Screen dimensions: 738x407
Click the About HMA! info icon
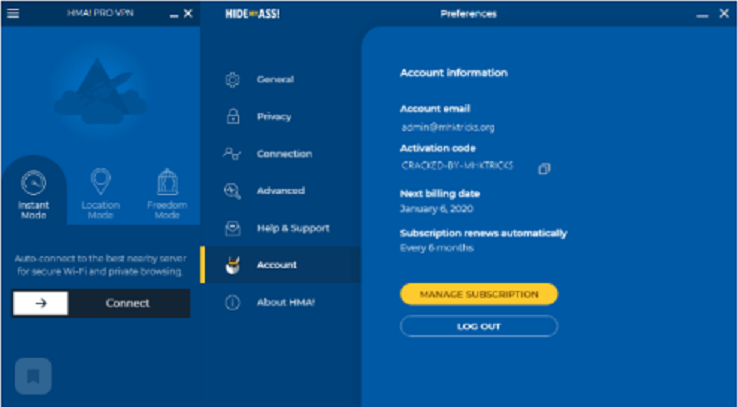click(x=233, y=302)
